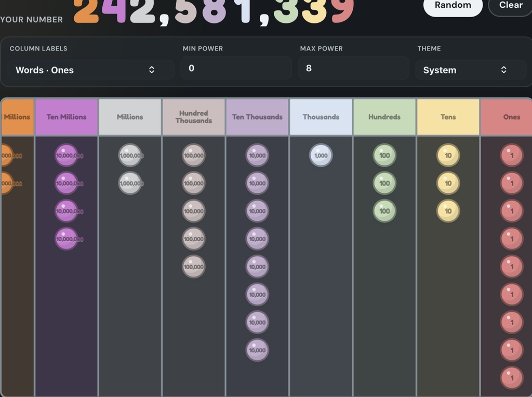
Task: Click the fifth 100,000 disc
Action: (194, 267)
